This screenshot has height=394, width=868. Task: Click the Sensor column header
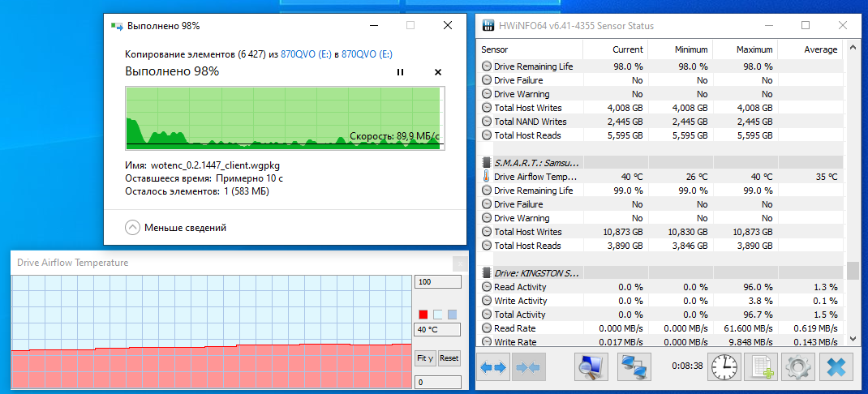point(531,49)
